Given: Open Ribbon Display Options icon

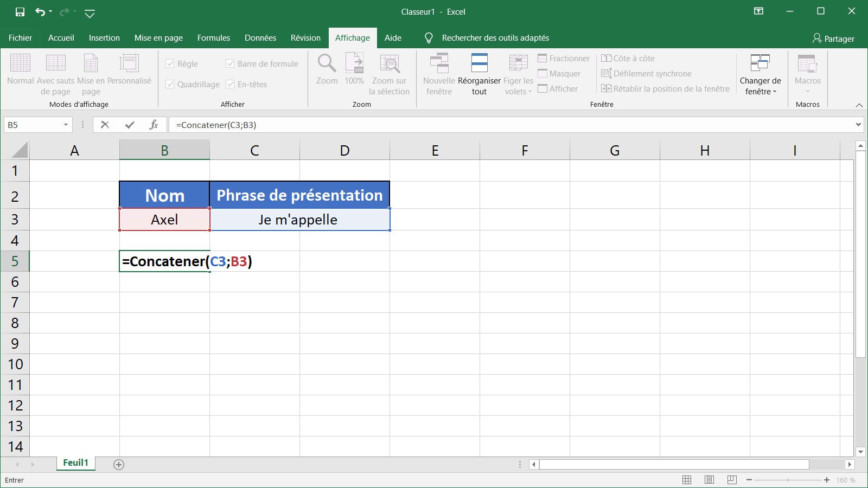Looking at the screenshot, I should coord(759,11).
